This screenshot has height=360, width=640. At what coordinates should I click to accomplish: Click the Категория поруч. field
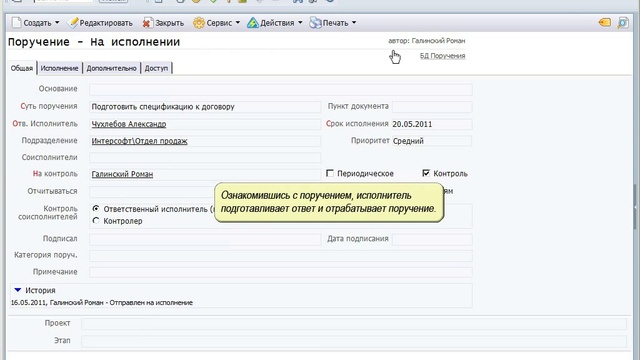tap(281, 256)
